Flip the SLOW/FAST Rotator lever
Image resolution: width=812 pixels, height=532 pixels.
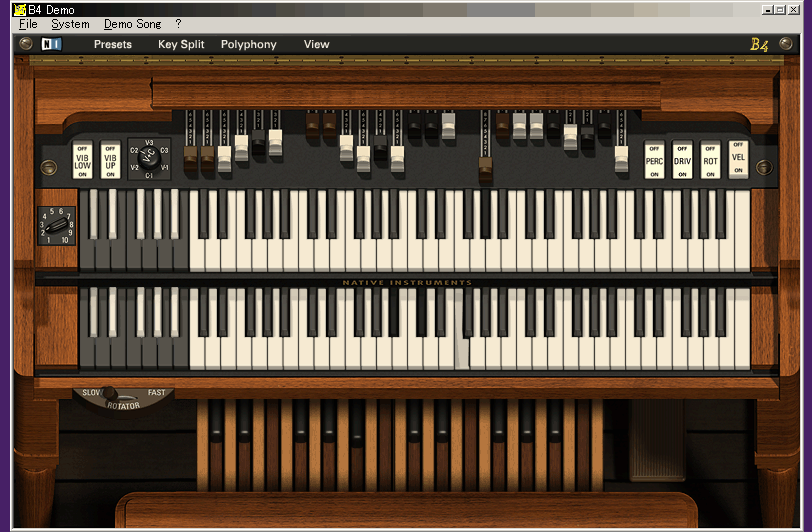110,393
